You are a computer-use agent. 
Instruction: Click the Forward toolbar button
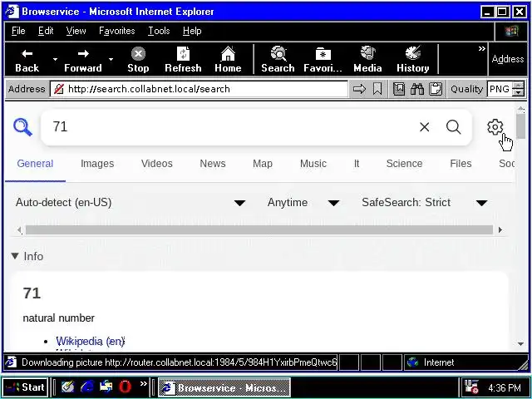click(x=83, y=59)
